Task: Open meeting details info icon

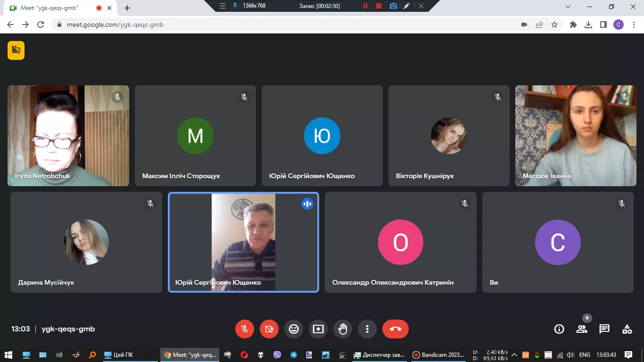Action: click(x=559, y=329)
